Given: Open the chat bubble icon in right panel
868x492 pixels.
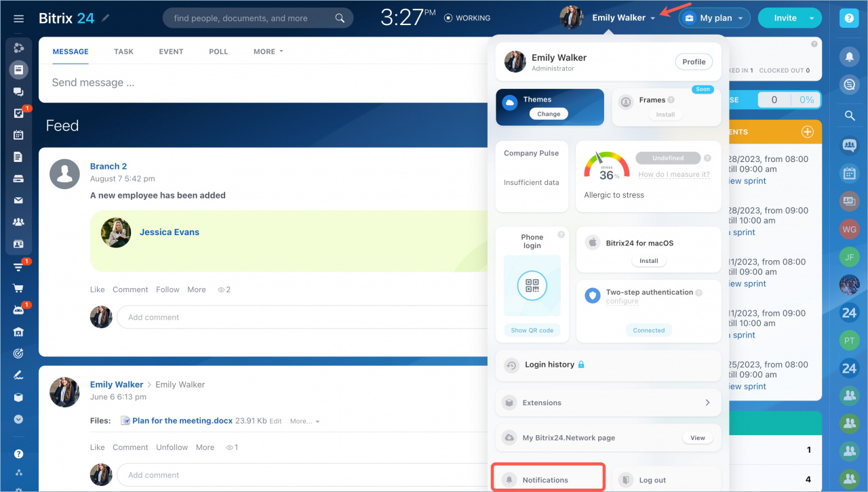Looking at the screenshot, I should pos(849,85).
